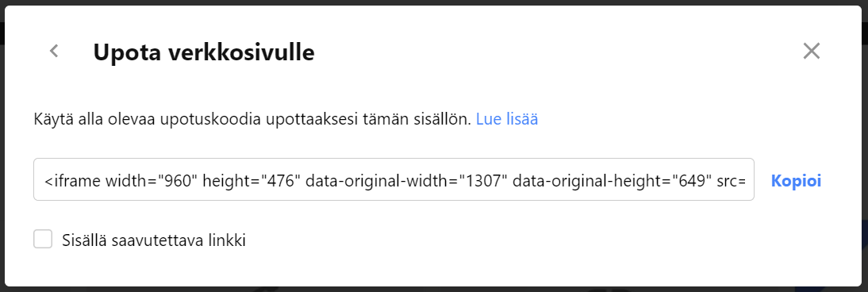The image size is (868, 292).
Task: Click the Upota verkkosivulle heading
Action: click(x=204, y=52)
